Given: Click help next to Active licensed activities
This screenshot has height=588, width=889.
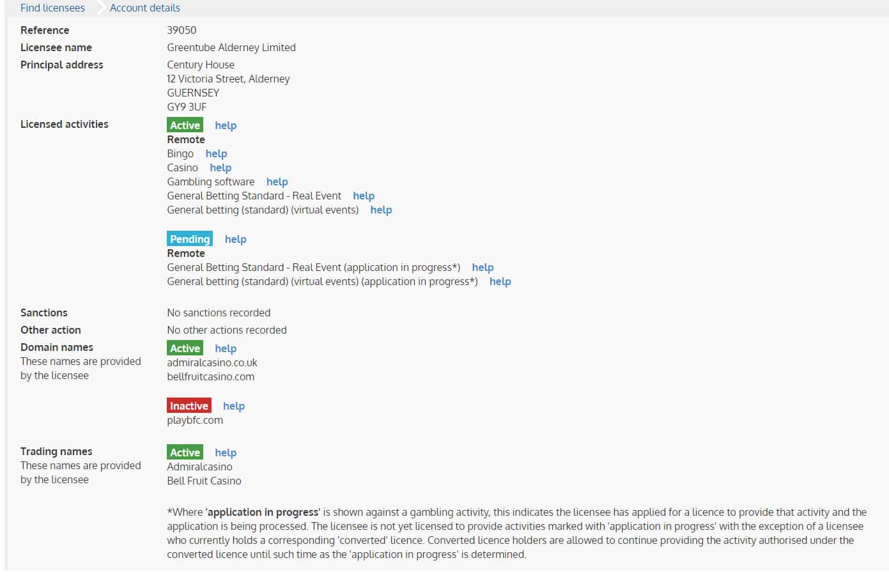Looking at the screenshot, I should [x=226, y=125].
